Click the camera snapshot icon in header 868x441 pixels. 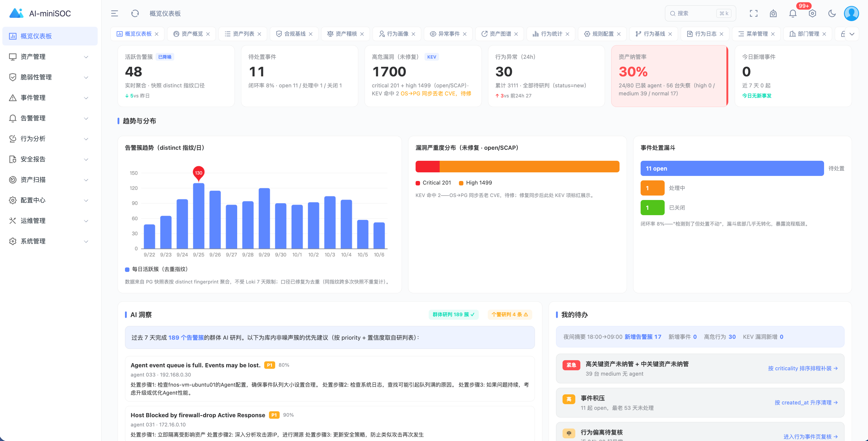point(773,13)
